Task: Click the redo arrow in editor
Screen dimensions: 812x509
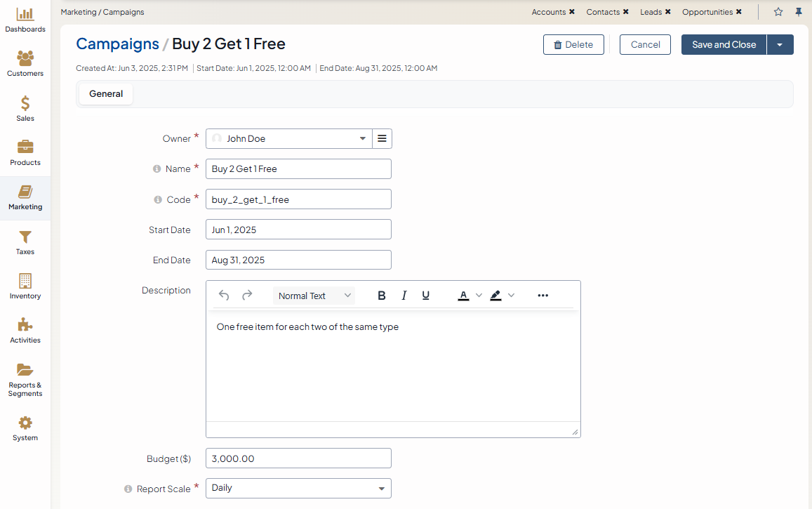Action: pos(247,296)
